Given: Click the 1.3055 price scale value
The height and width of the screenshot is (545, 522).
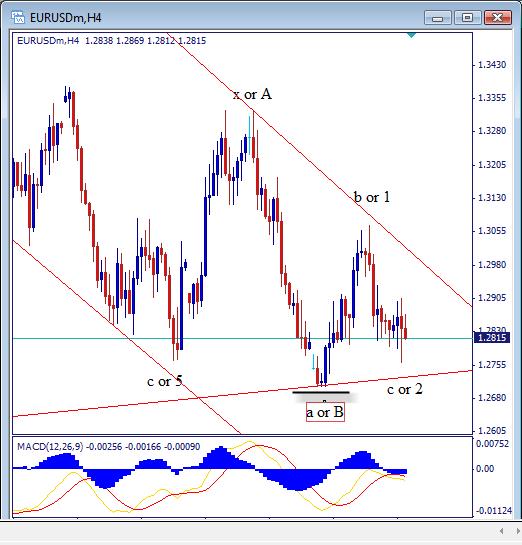Looking at the screenshot, I should click(x=492, y=231).
